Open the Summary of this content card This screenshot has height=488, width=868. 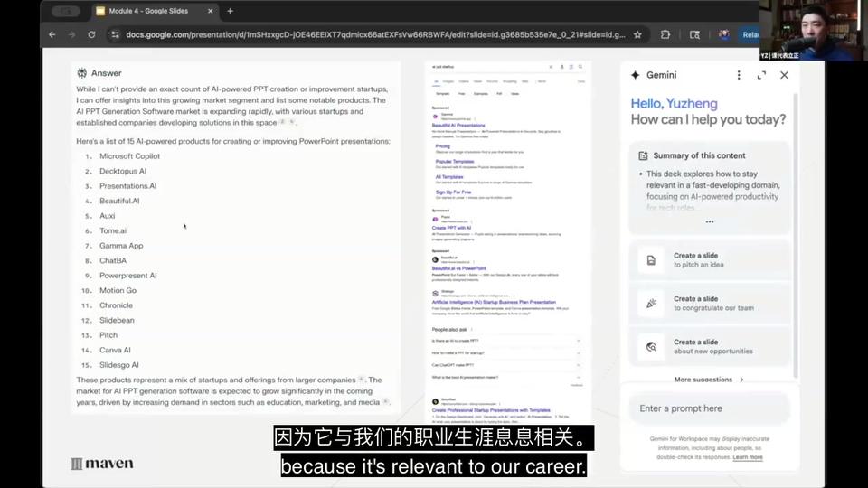[709, 188]
